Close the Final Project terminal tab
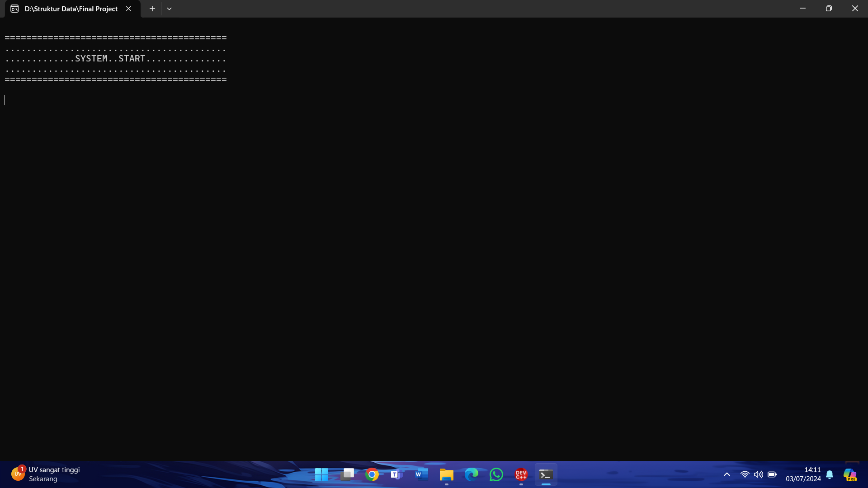The width and height of the screenshot is (868, 488). 128,9
